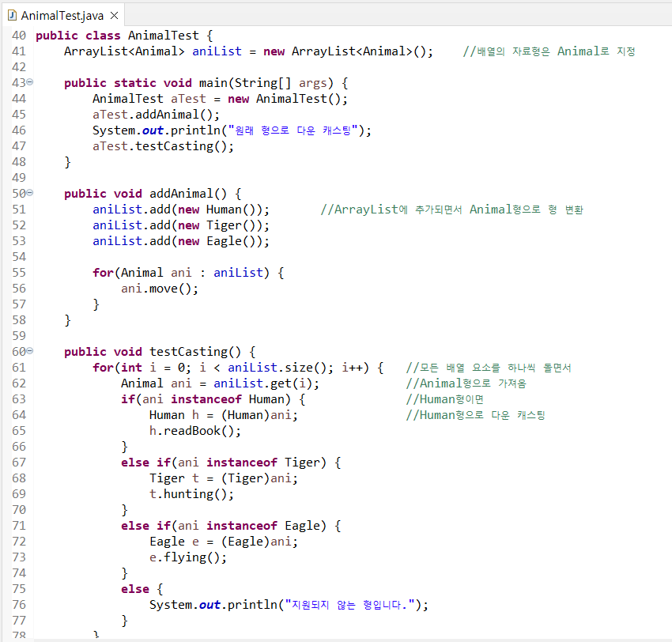
Task: Select the AnimalTest.java tab title
Action: [x=62, y=16]
